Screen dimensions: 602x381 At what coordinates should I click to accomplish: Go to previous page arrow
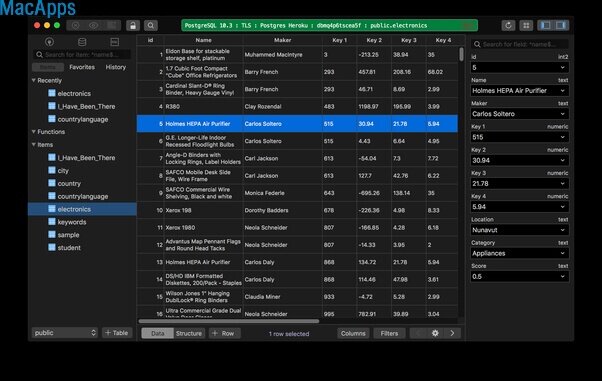click(418, 333)
